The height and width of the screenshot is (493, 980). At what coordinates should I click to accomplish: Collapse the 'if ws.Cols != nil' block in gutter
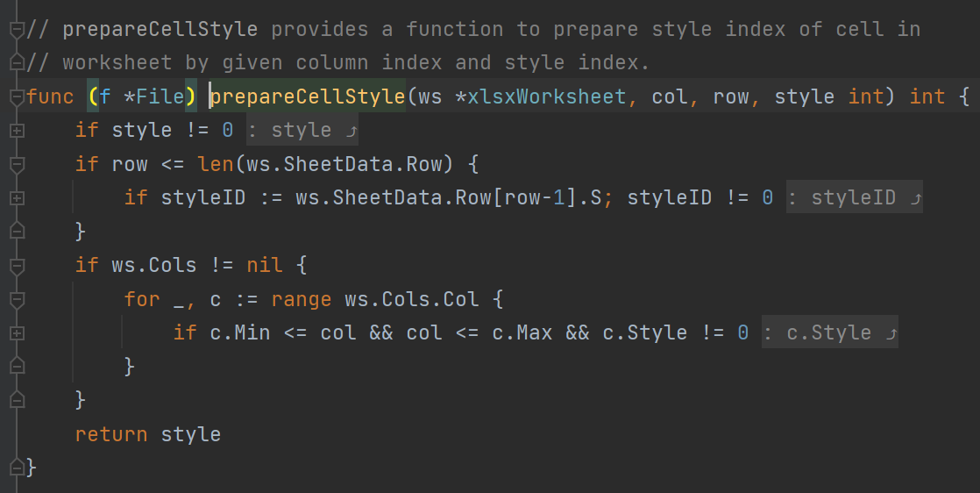pyautogui.click(x=15, y=265)
